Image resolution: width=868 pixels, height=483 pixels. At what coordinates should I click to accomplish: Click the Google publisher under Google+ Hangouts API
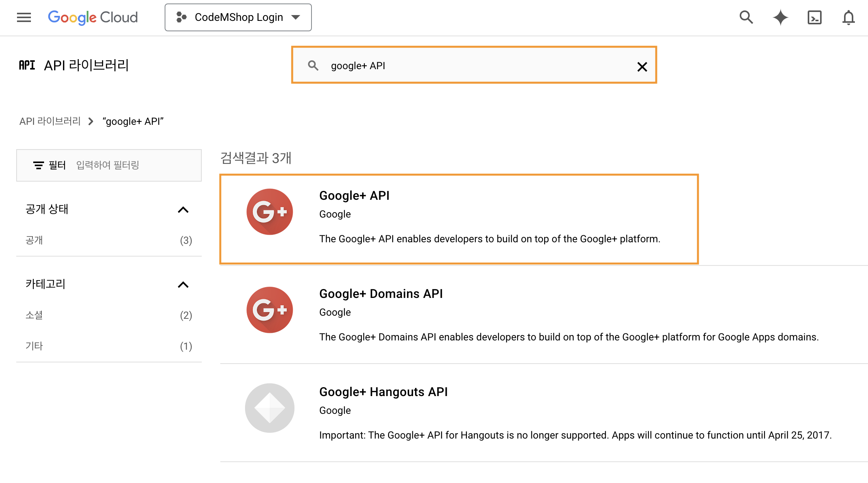(x=335, y=410)
